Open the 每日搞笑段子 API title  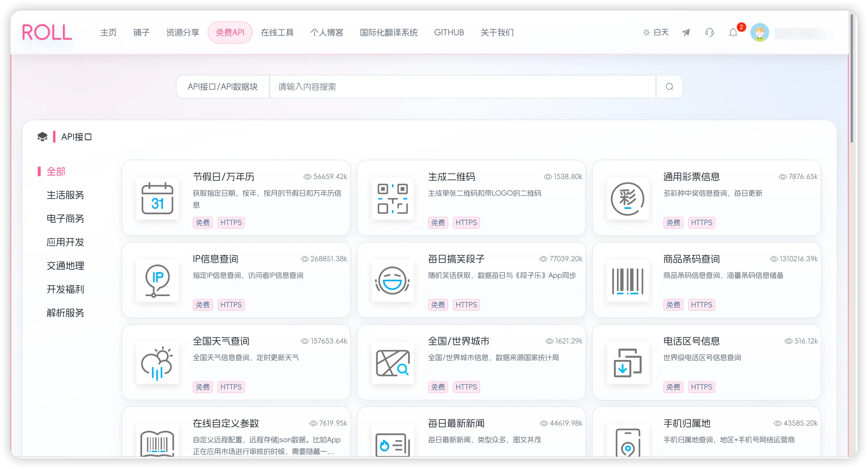[x=456, y=259]
